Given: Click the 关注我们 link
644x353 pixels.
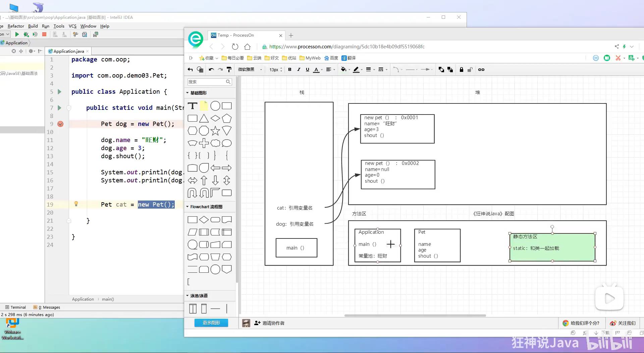Looking at the screenshot, I should pyautogui.click(x=623, y=323).
